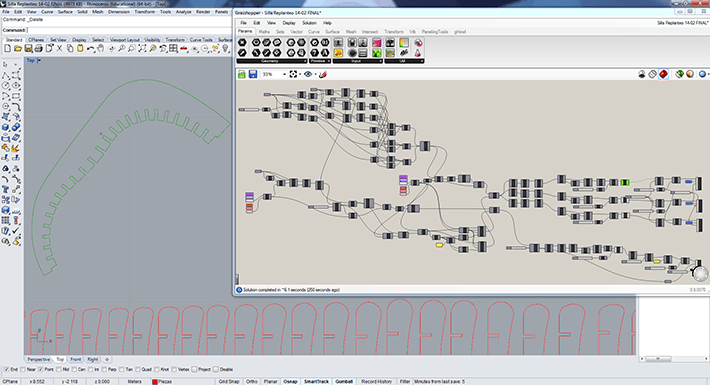The width and height of the screenshot is (710, 385).
Task: Click Grasshopper open file green icon
Action: (242, 74)
